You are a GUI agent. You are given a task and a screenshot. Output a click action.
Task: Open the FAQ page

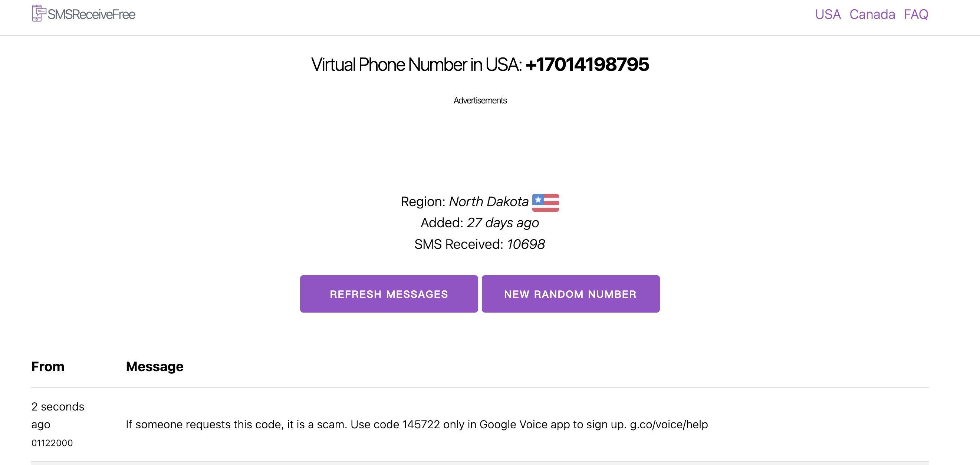coord(916,14)
